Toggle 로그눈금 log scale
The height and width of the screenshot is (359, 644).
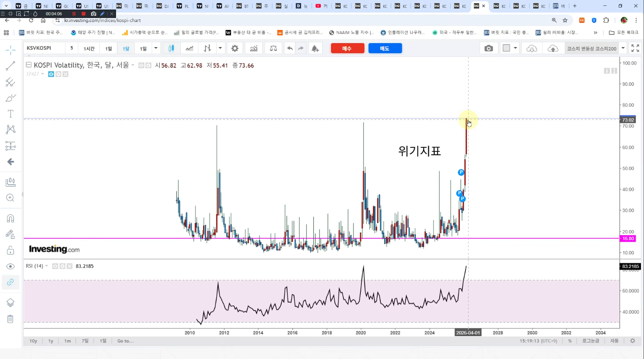pos(590,341)
